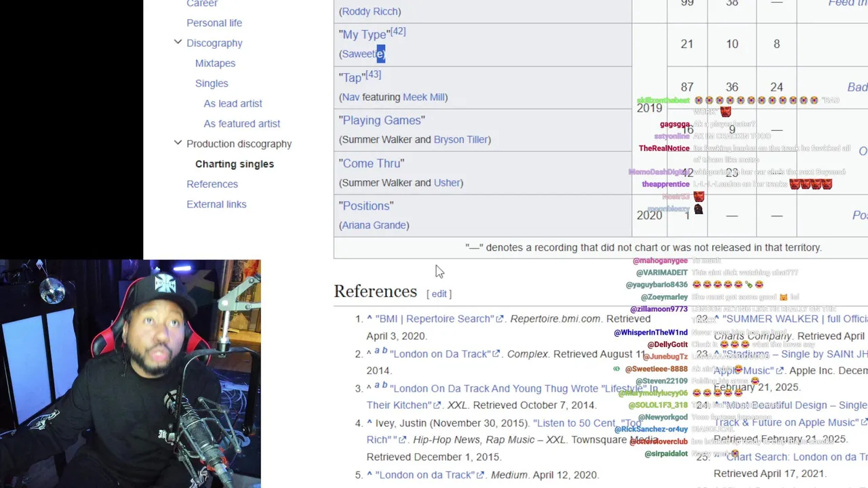Image resolution: width=868 pixels, height=488 pixels.
Task: Open London on Da Track Complex reference
Action: tap(440, 354)
